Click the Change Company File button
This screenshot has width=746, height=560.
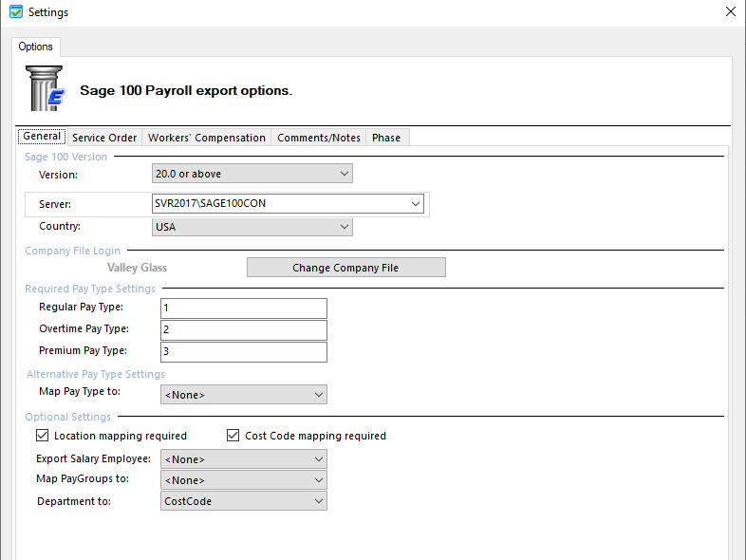coord(345,268)
